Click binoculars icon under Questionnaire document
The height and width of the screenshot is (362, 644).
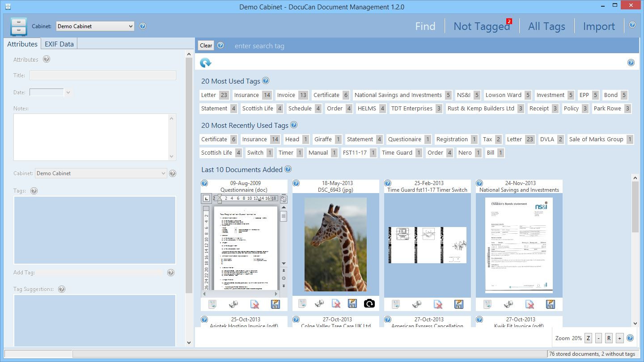(x=233, y=304)
